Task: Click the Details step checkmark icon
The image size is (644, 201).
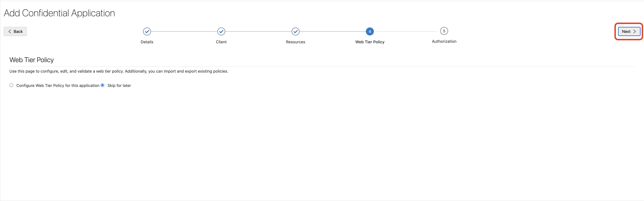Action: (x=147, y=32)
